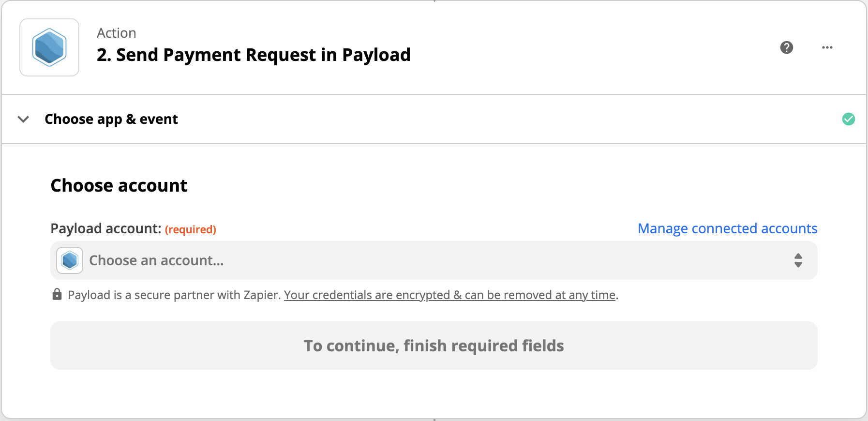This screenshot has height=421, width=868.
Task: Click the Choose an account placeholder text
Action: (157, 260)
